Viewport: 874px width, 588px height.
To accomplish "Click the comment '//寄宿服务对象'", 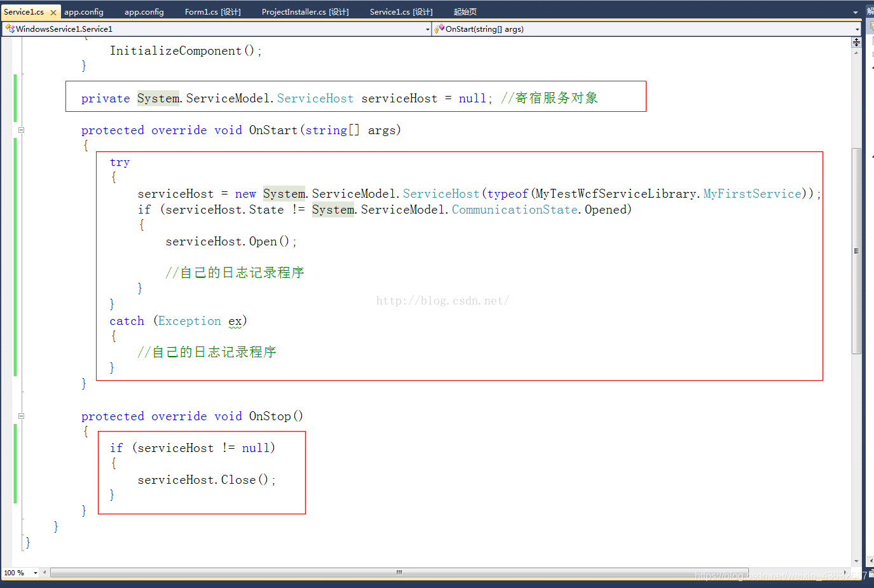I will (550, 98).
